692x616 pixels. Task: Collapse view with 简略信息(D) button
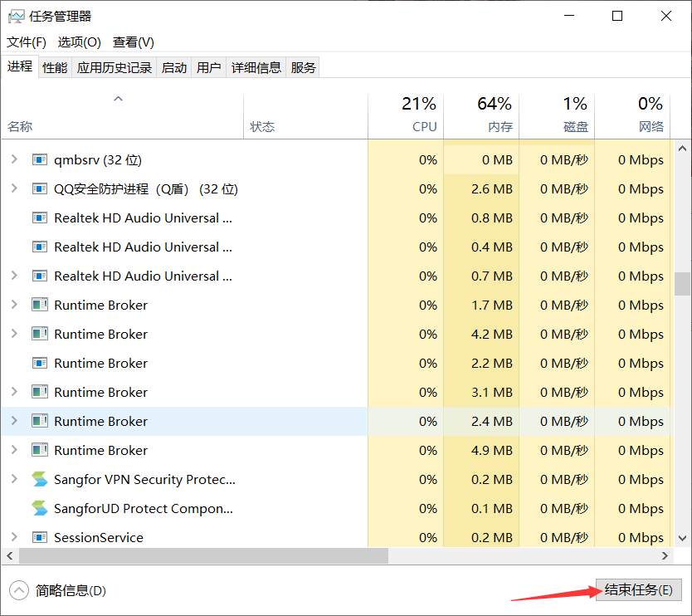tap(58, 590)
